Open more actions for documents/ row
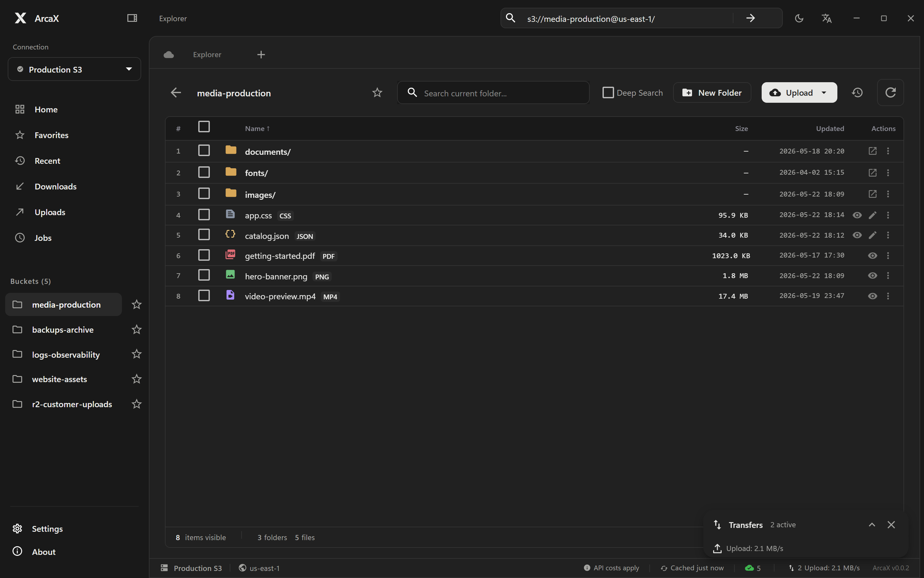 [x=888, y=151]
